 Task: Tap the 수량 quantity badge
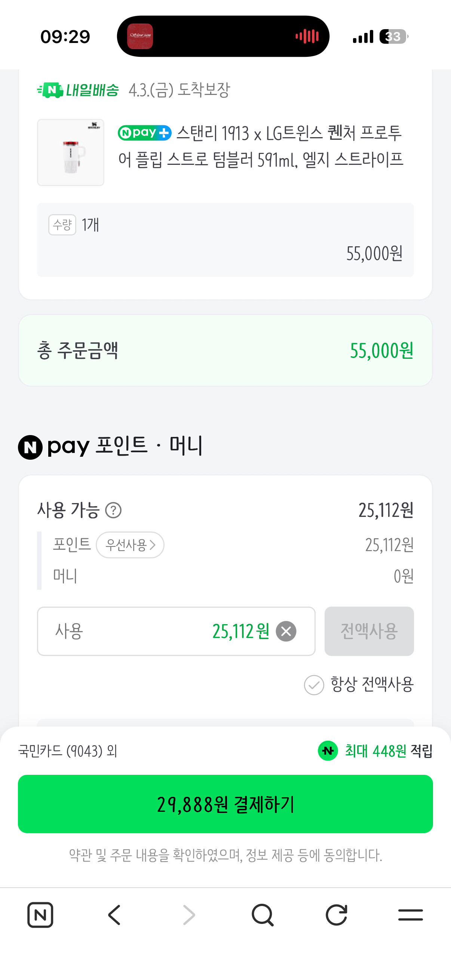point(62,225)
